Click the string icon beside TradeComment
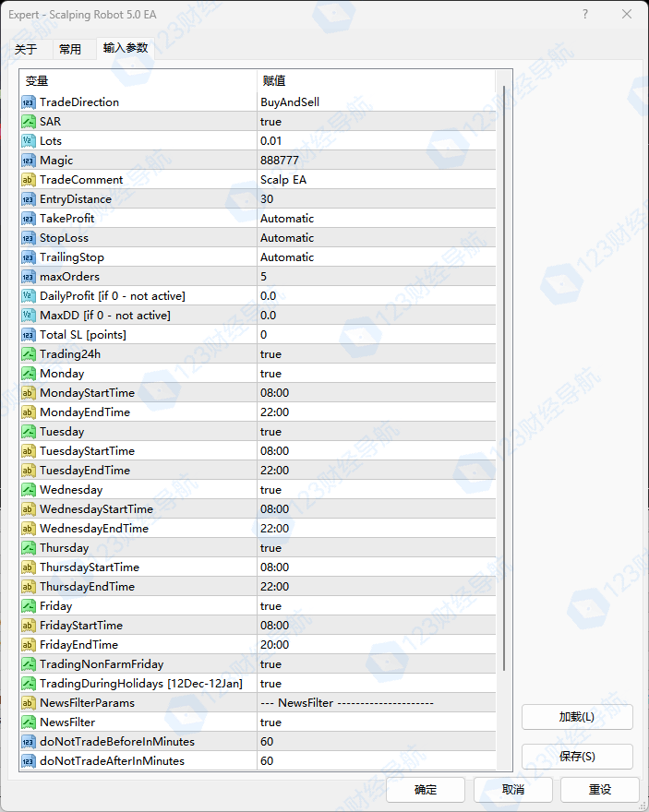Image resolution: width=649 pixels, height=812 pixels. tap(29, 180)
